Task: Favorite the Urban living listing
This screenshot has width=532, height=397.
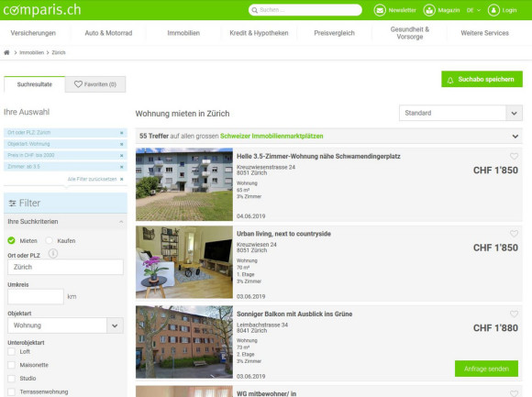Action: click(514, 234)
